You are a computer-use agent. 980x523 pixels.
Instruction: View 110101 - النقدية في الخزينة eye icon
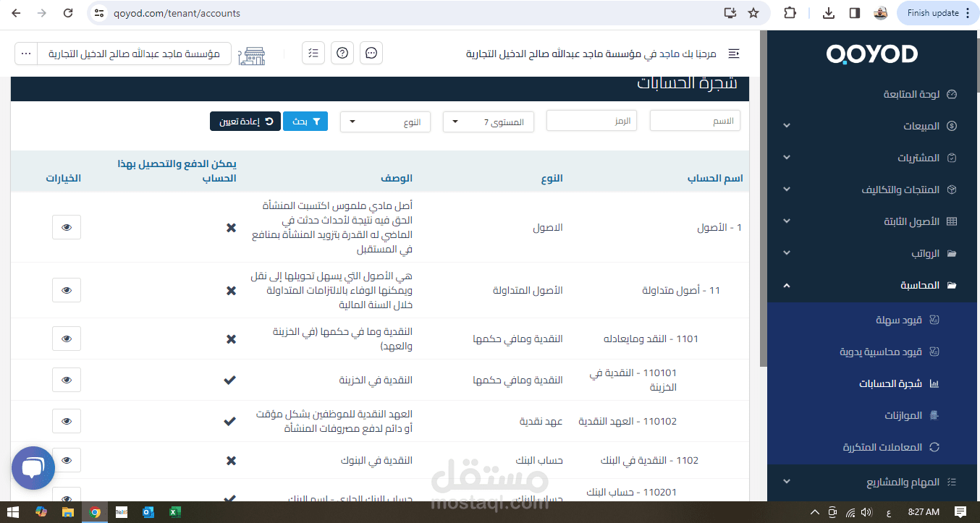67,380
